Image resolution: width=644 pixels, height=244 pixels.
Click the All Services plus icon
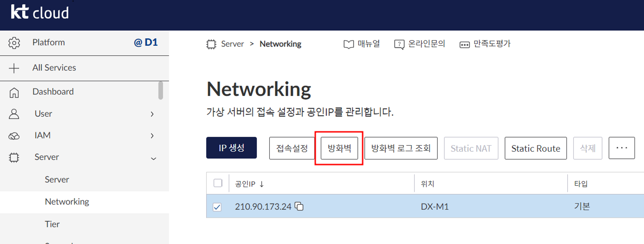pos(14,68)
